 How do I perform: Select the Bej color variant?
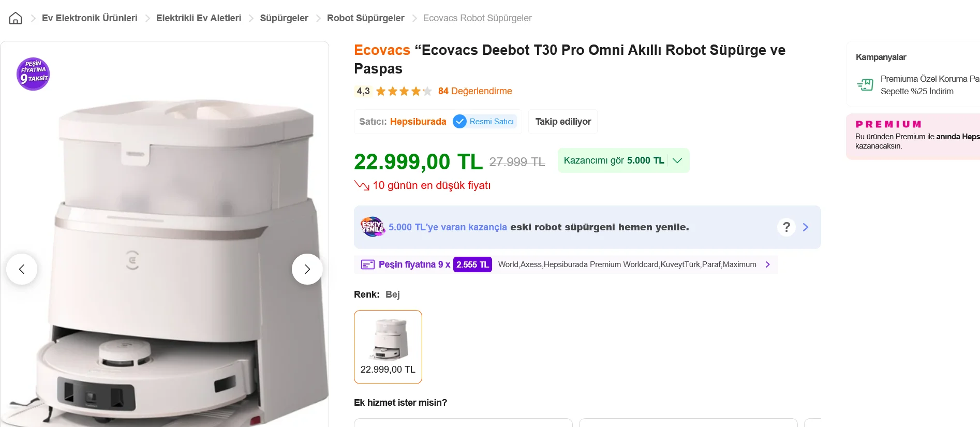point(388,347)
